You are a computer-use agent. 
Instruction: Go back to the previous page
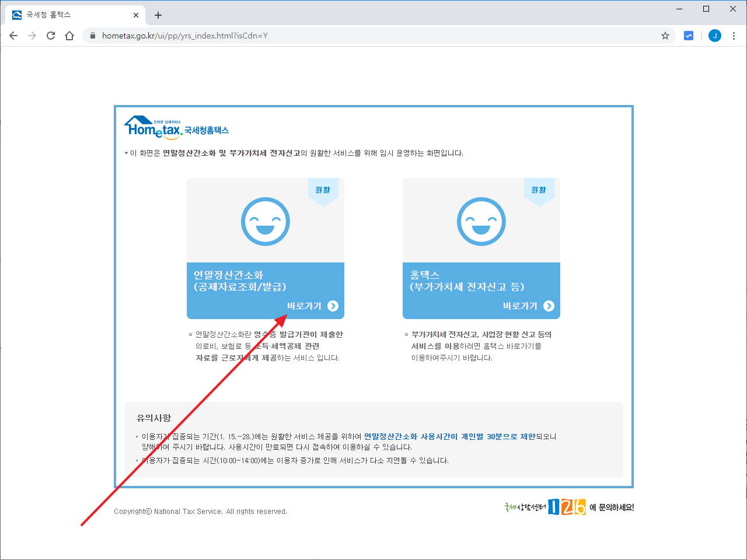(x=13, y=36)
